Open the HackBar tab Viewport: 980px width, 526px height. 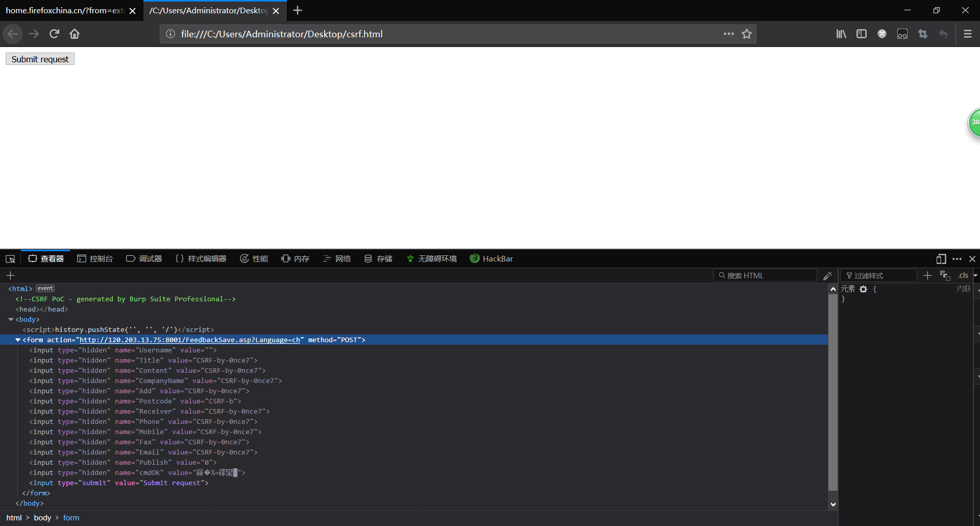(492, 259)
